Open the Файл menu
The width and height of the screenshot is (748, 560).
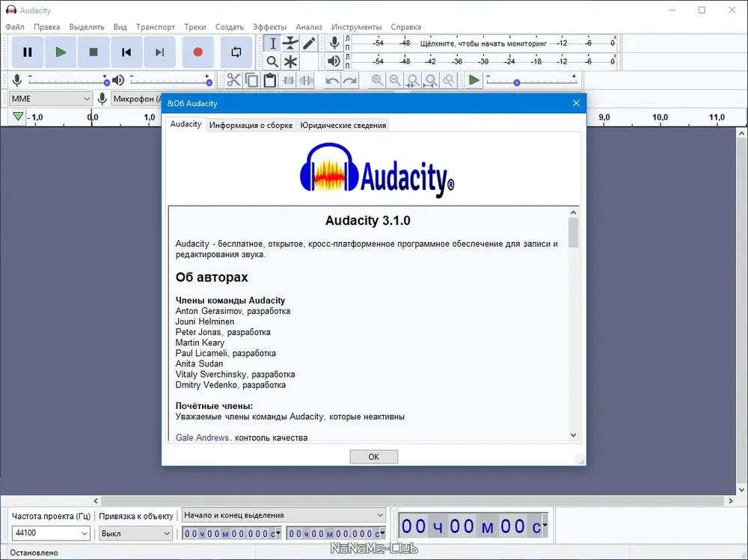15,27
